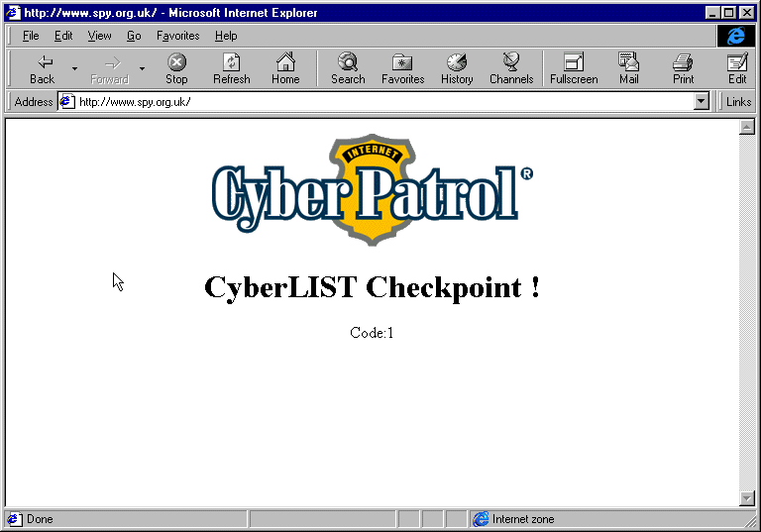Click the page icon in the status bar
This screenshot has height=532, width=761.
click(x=14, y=519)
